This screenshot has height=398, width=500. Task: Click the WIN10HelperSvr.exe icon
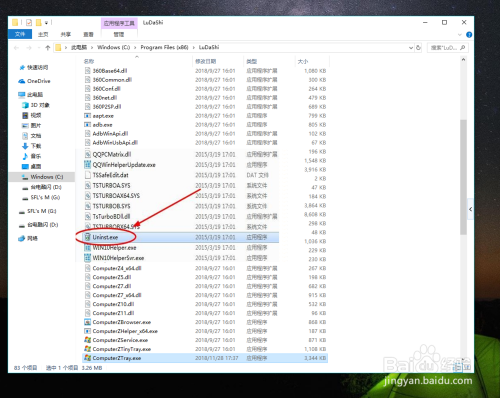pos(87,258)
